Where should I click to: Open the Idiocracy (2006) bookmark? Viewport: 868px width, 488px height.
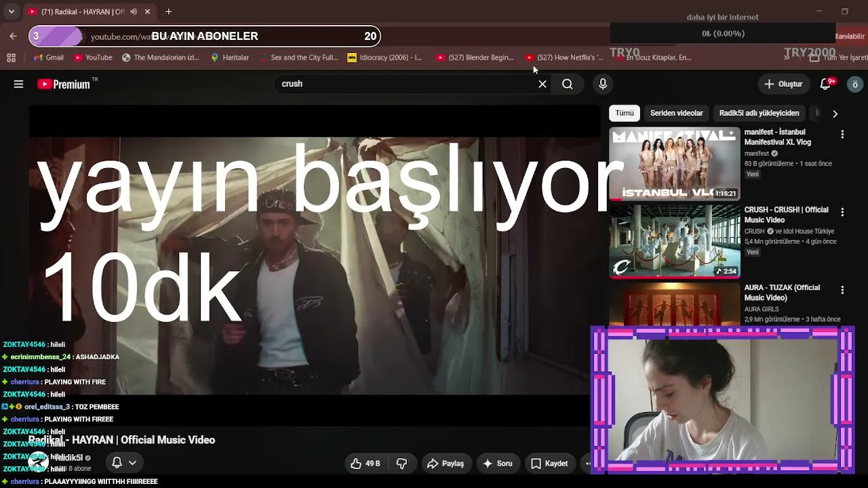(x=384, y=58)
